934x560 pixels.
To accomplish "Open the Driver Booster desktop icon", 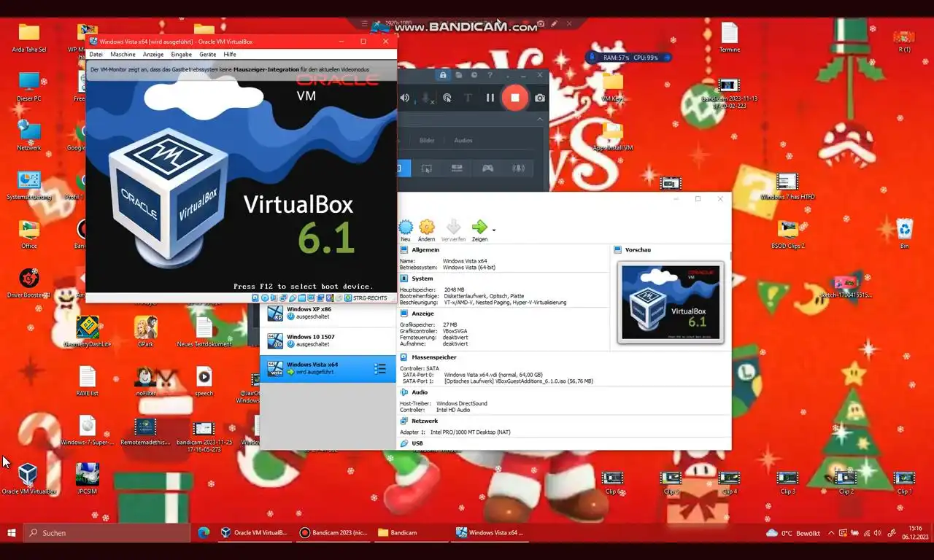I will pos(28,283).
